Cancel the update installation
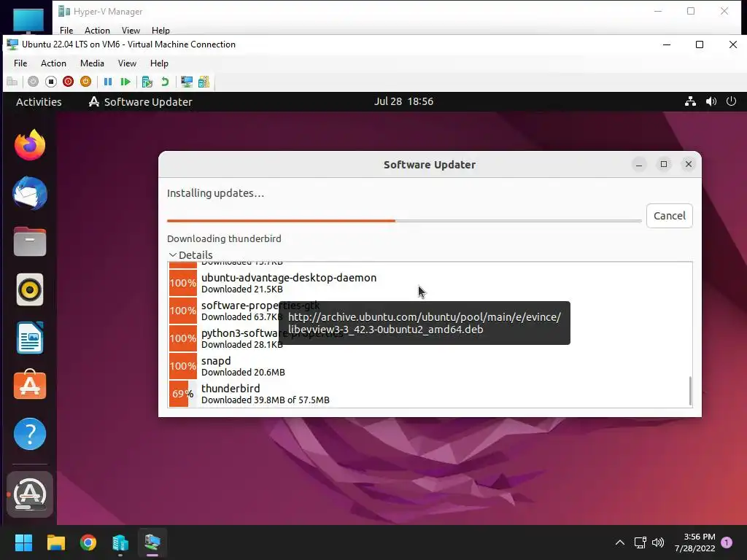Screen dimensions: 747x560 (x=670, y=216)
